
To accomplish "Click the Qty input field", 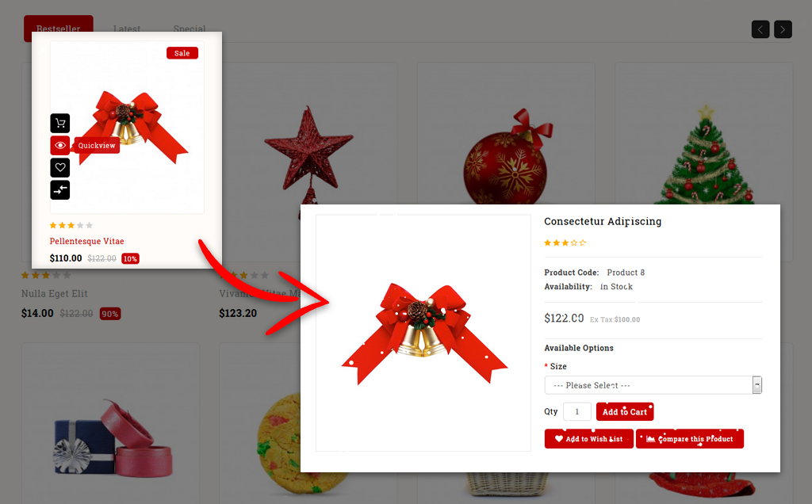I will 577,412.
